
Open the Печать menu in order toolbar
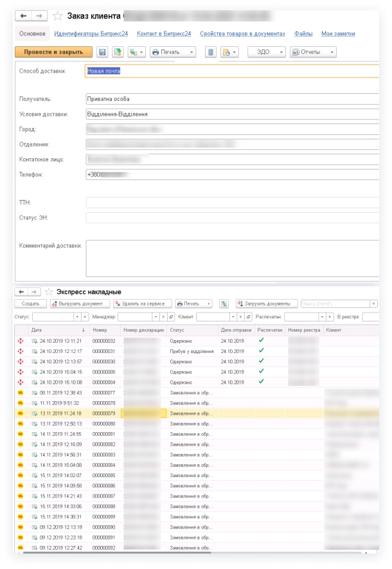click(x=173, y=52)
